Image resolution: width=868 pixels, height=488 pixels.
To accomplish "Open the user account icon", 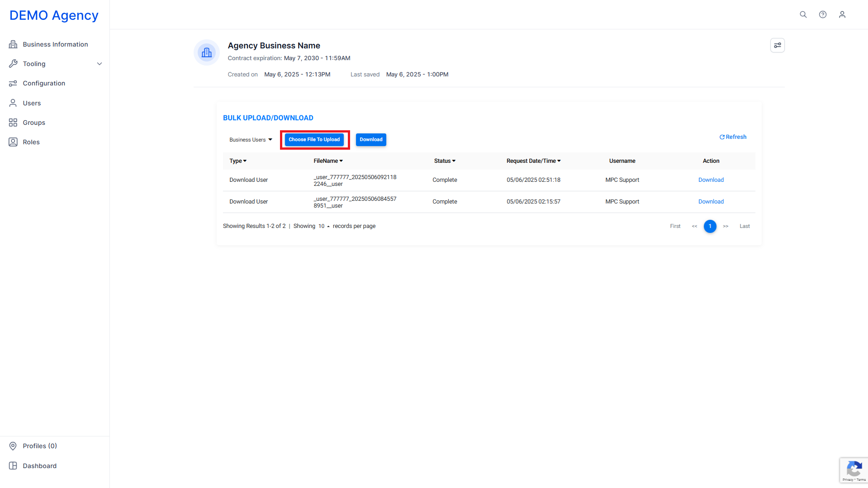I will tap(842, 14).
